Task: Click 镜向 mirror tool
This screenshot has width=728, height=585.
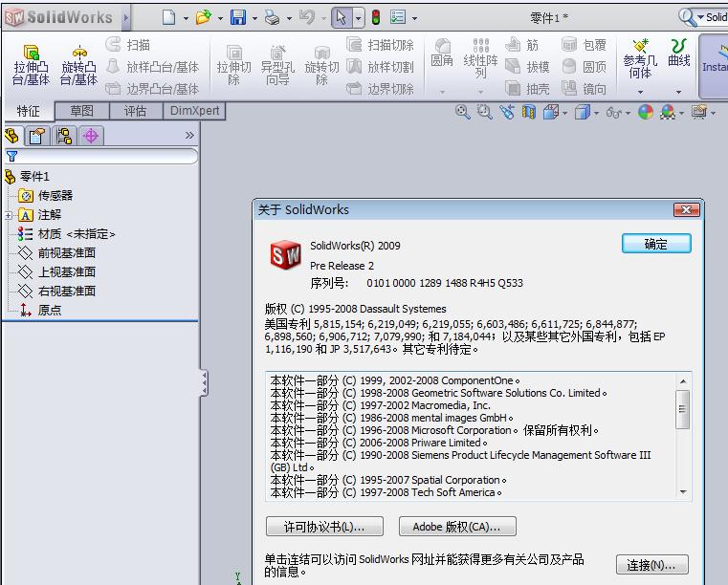Action: tap(585, 88)
